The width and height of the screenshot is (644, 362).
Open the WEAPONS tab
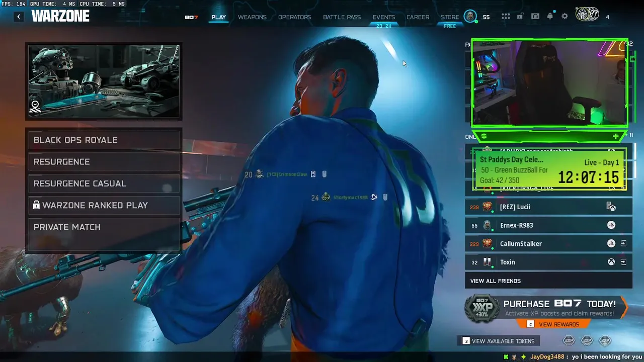[x=252, y=17]
